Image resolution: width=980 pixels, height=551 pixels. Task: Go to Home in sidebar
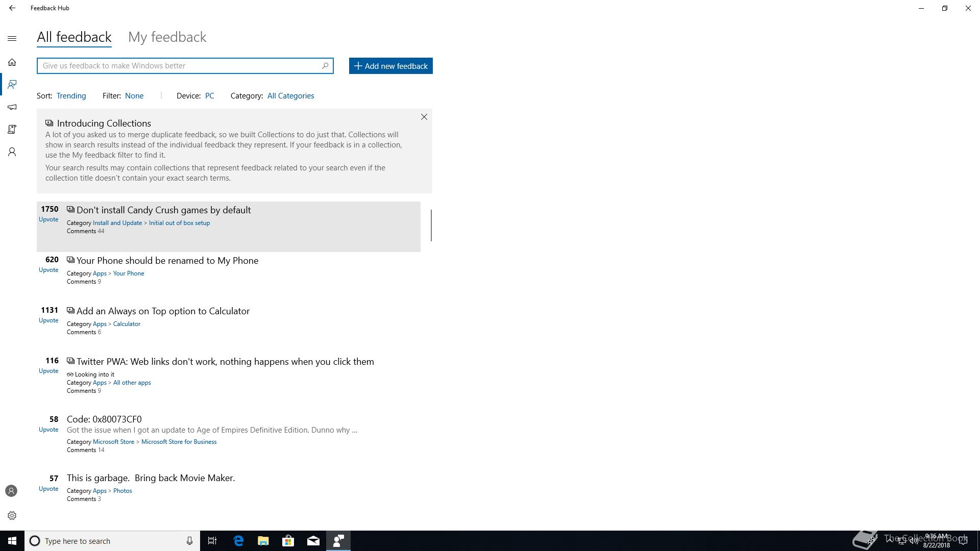[x=12, y=62]
